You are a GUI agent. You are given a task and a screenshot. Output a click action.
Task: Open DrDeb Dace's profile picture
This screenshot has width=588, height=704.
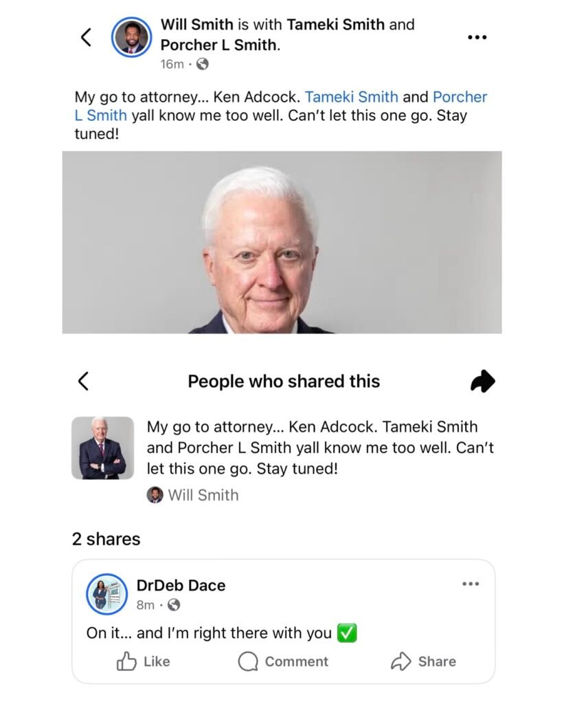[x=106, y=593]
